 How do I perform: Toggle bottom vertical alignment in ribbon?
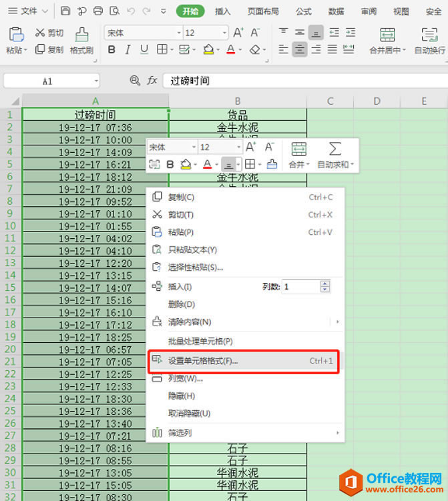(x=316, y=32)
